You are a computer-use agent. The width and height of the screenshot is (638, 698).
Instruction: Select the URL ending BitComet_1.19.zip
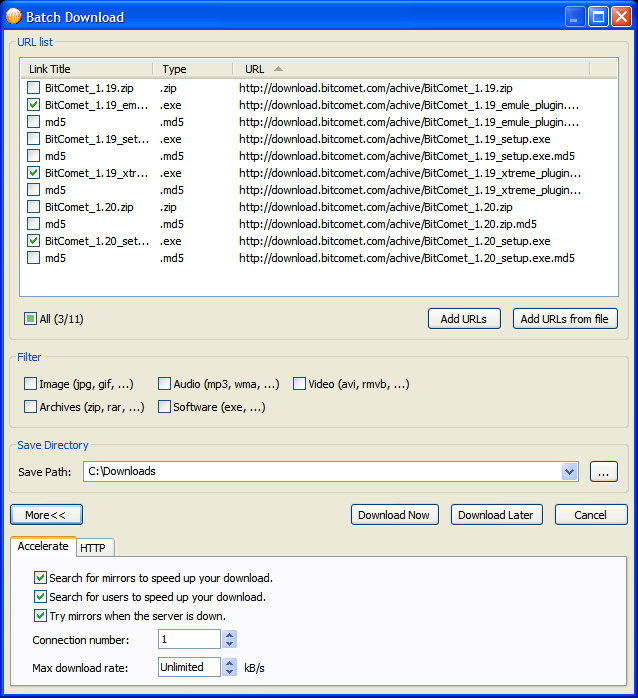click(376, 88)
